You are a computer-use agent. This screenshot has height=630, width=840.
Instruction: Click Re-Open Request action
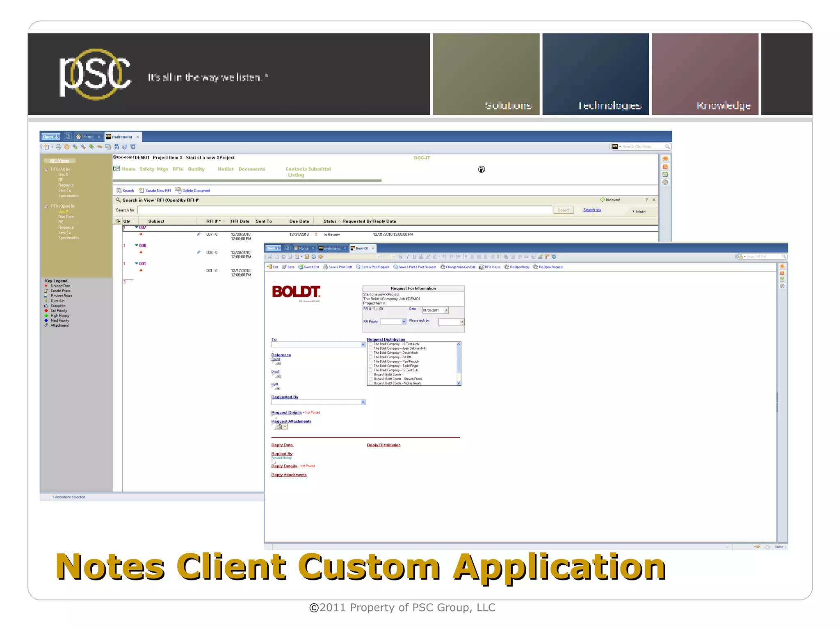(x=548, y=267)
